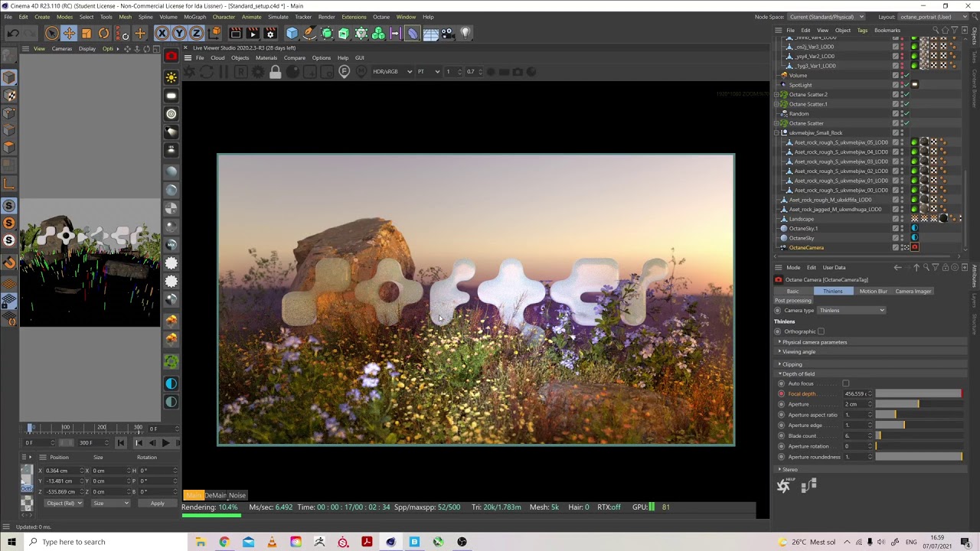Enable the Orthographic checkbox
The image size is (980, 551).
coord(821,331)
